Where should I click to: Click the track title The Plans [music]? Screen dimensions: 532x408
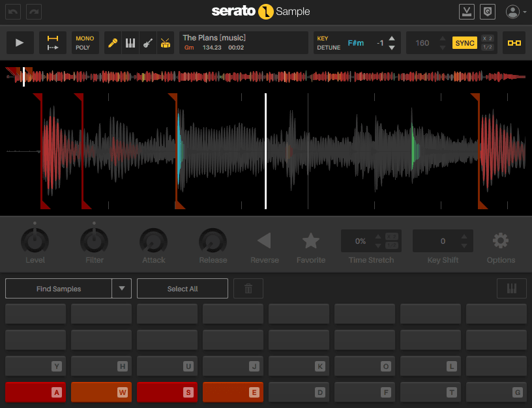tap(214, 38)
